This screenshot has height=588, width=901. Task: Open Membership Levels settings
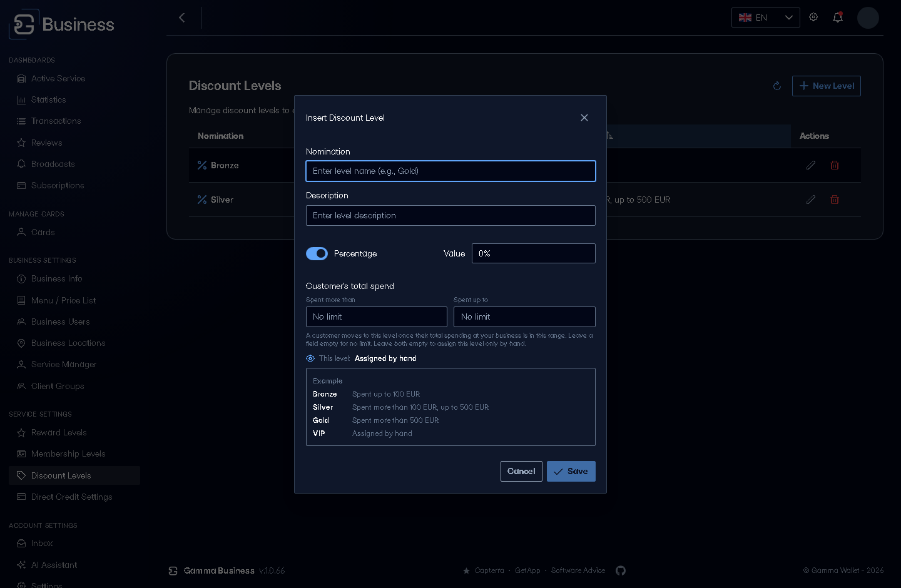point(74,454)
